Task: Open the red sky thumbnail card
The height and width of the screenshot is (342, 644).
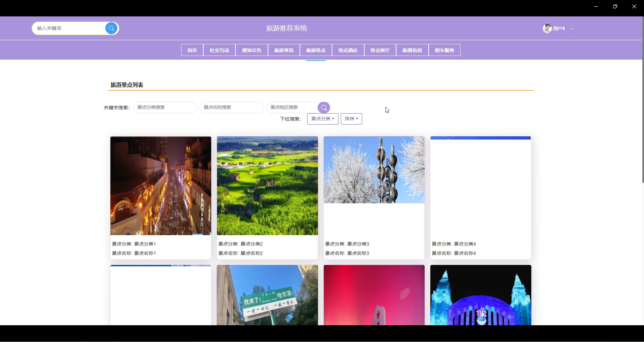Action: pyautogui.click(x=374, y=295)
